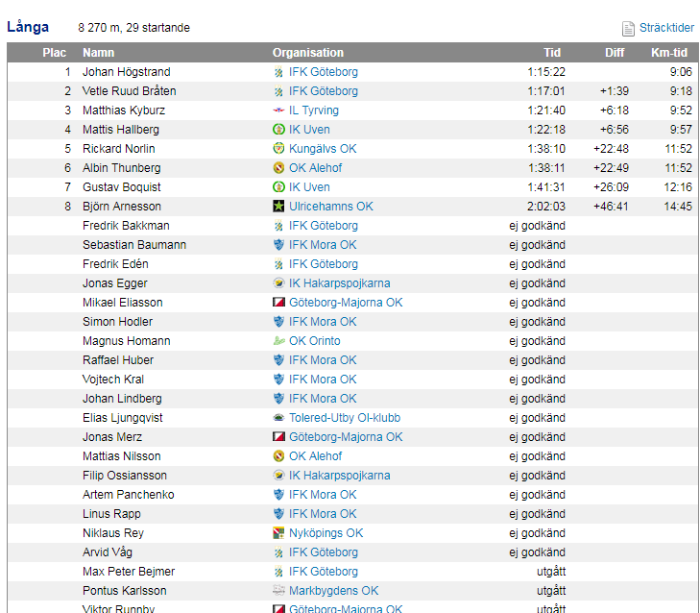Click the Km-tid column header
The image size is (700, 613).
[668, 53]
